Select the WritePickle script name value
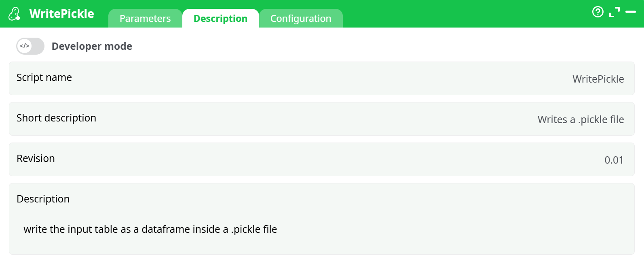This screenshot has width=644, height=262. 598,79
